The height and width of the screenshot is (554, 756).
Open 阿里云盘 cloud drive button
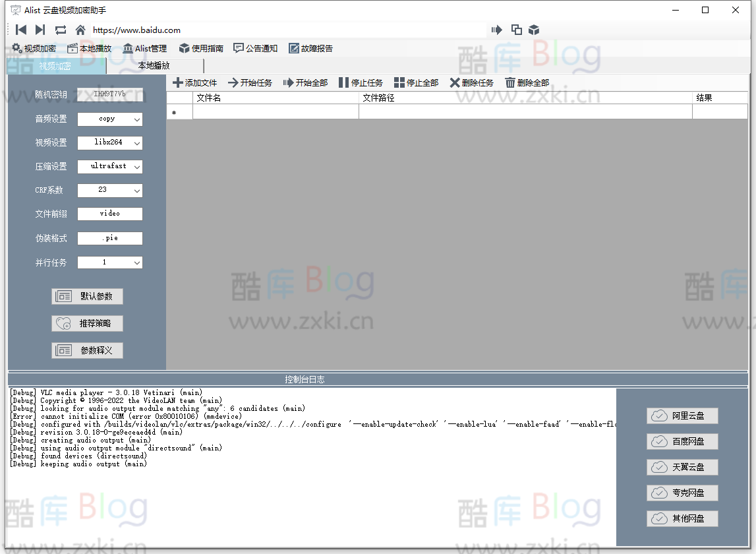(682, 416)
